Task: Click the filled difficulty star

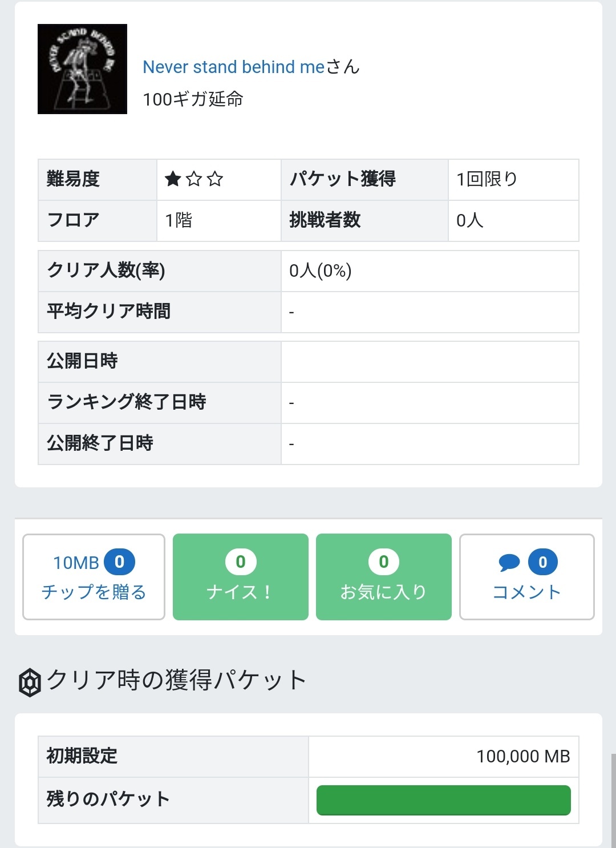Action: coord(173,179)
